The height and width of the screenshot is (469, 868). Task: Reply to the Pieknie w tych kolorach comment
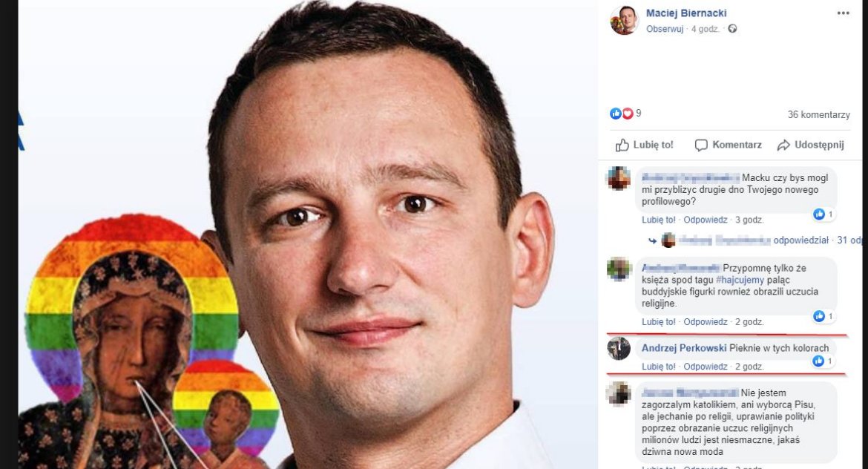(x=706, y=367)
